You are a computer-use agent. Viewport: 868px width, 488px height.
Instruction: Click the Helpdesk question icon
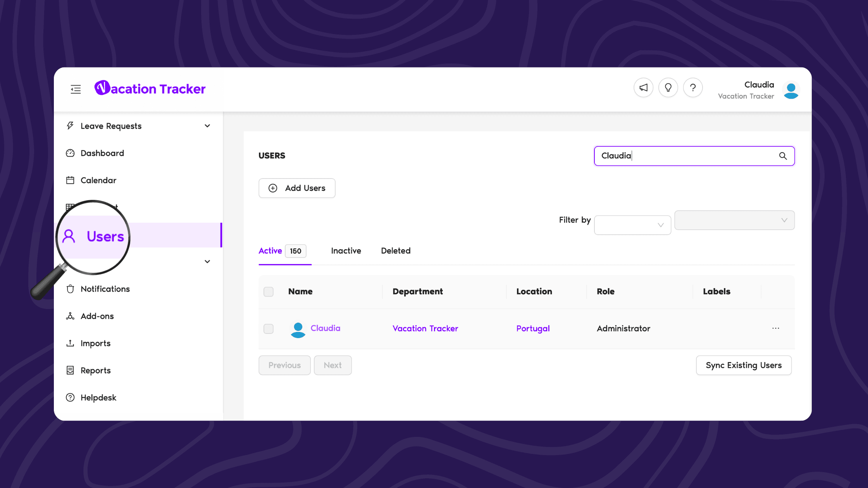[x=70, y=397]
